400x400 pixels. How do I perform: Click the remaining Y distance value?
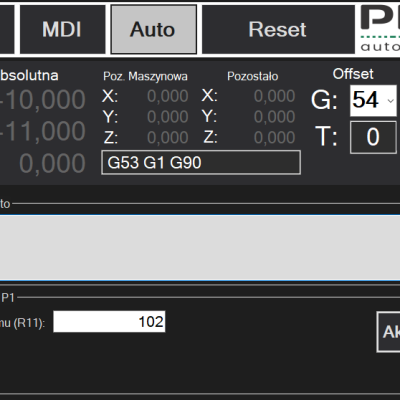click(274, 117)
